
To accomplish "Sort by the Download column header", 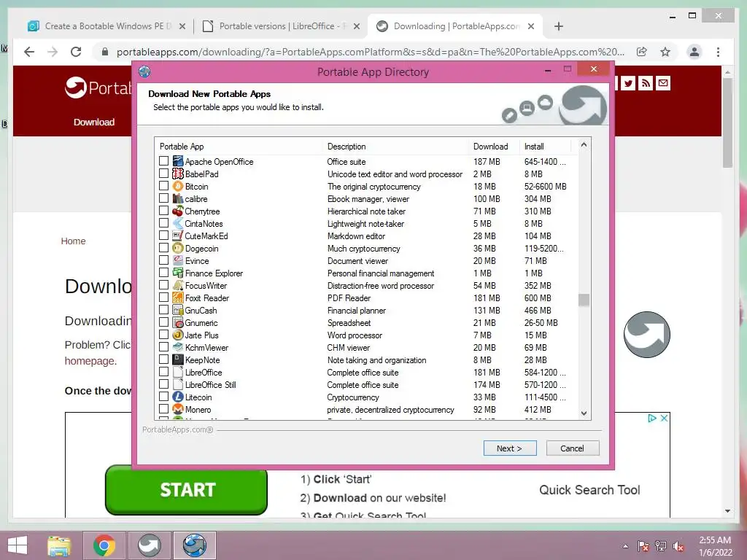I will [x=494, y=146].
